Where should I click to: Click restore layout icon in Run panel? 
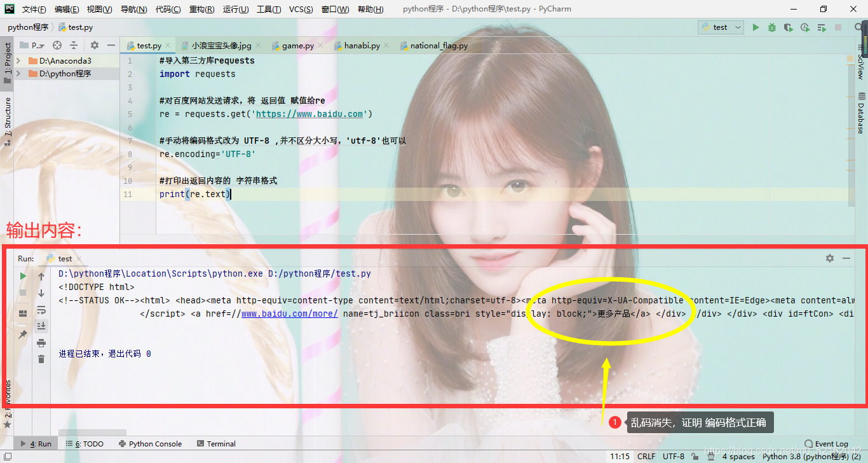click(23, 314)
